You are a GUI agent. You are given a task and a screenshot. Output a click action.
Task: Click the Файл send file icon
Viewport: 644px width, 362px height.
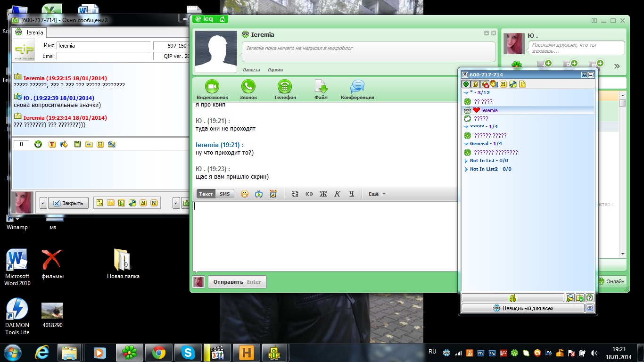(321, 87)
